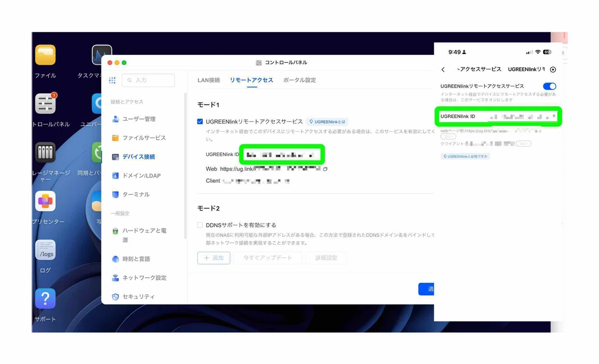Enable the DDNSサポートを有効にする checkbox

[200, 225]
